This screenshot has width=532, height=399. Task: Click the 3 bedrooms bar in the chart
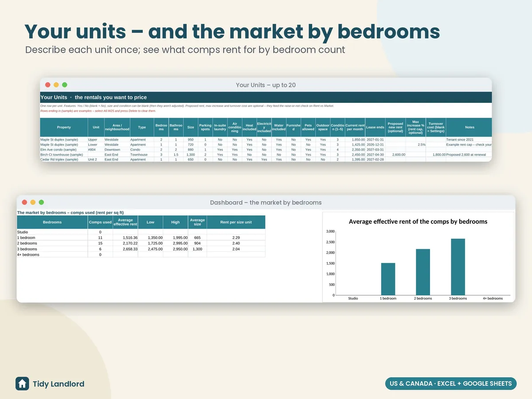(x=458, y=267)
